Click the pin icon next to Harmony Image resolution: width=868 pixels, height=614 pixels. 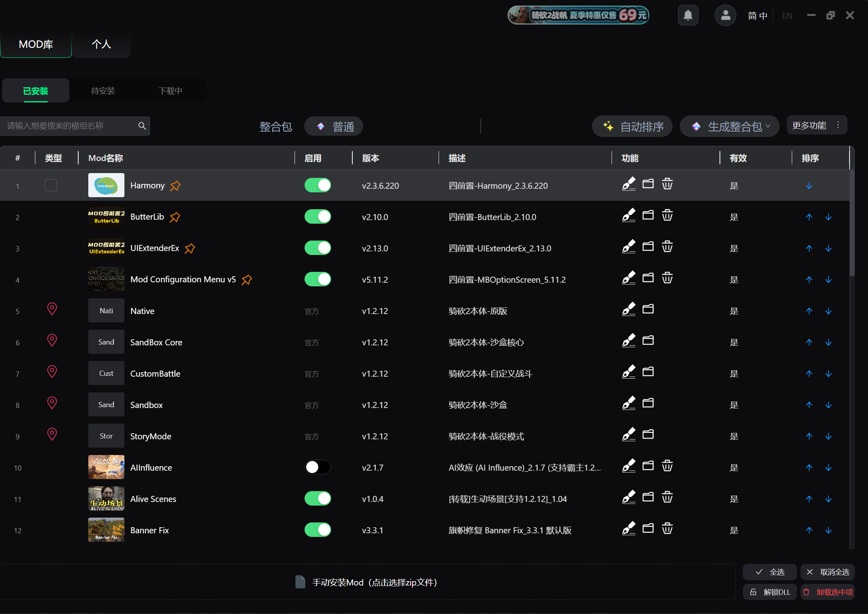pyautogui.click(x=175, y=186)
